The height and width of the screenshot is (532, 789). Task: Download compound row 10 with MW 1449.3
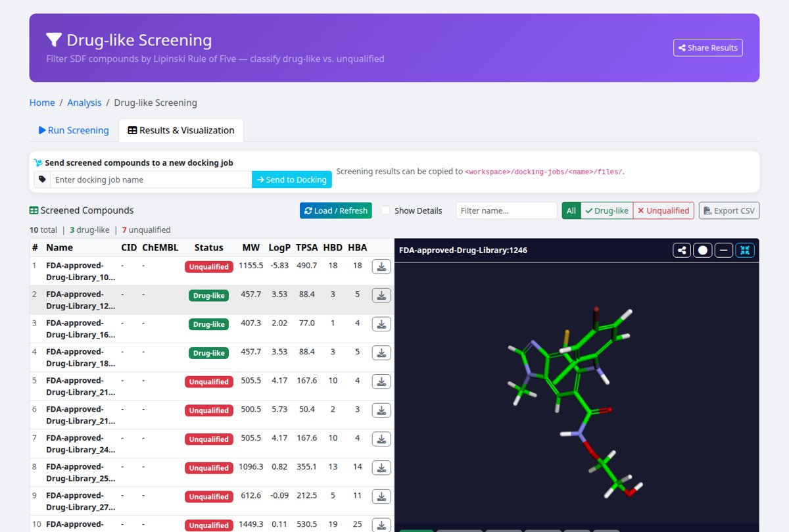pyautogui.click(x=381, y=525)
